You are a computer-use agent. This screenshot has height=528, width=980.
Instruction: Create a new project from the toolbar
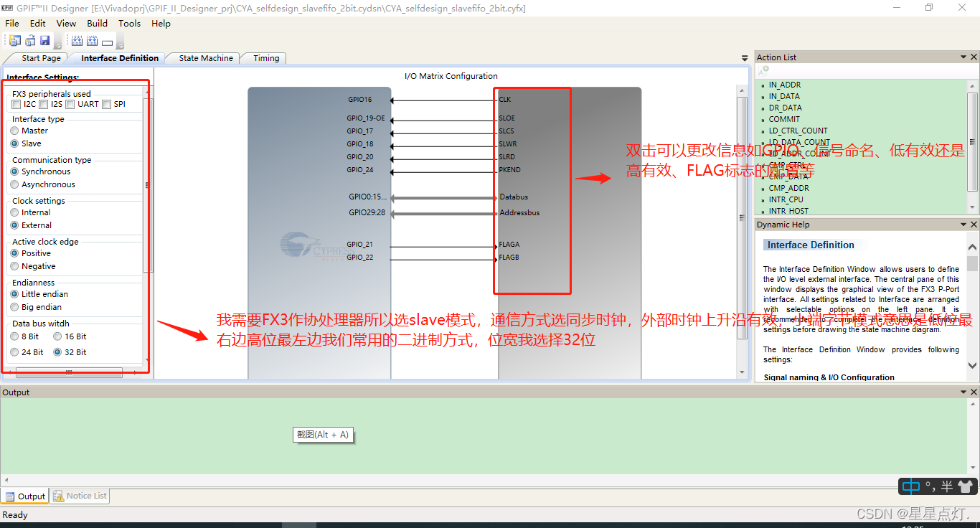point(14,40)
